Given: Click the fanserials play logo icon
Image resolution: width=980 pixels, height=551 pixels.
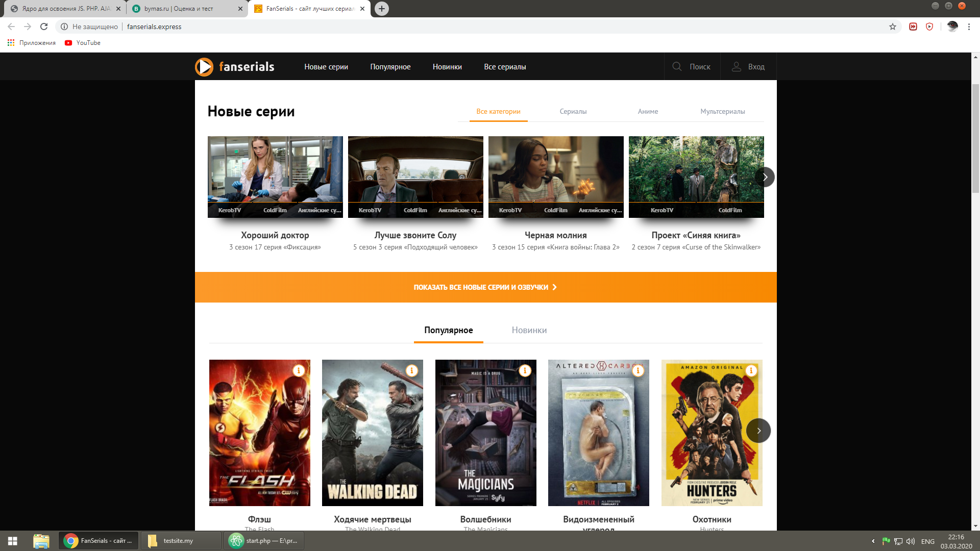Looking at the screenshot, I should point(204,67).
